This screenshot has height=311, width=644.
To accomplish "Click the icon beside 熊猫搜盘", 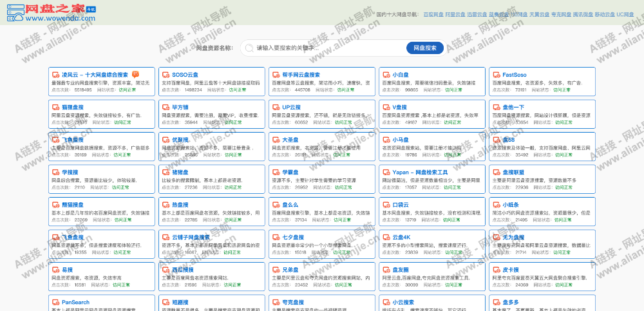I will 56,205.
